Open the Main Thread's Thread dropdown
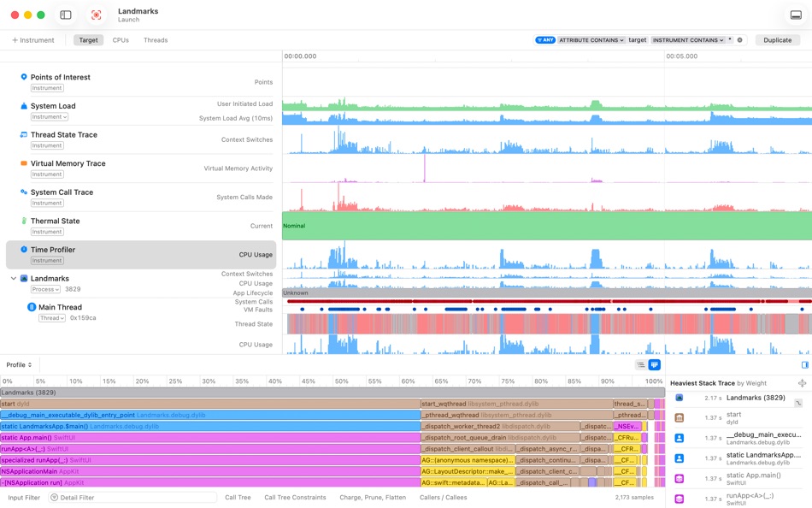812x508 pixels. 52,318
